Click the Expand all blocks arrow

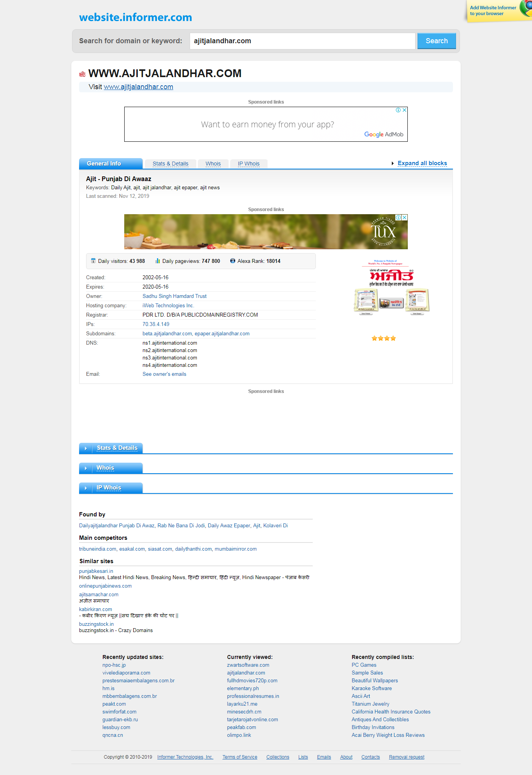[x=393, y=164]
